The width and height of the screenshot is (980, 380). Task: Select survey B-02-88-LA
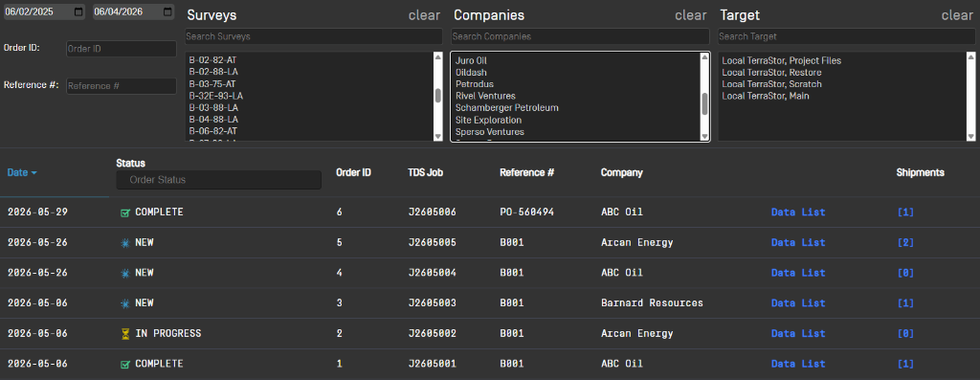click(x=212, y=72)
